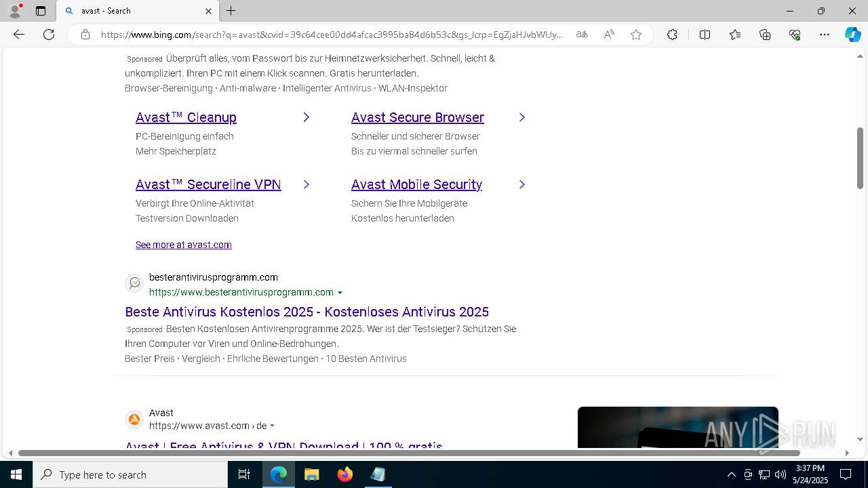Click chevron next to Avast Secure Browser
This screenshot has height=488, width=868.
521,117
